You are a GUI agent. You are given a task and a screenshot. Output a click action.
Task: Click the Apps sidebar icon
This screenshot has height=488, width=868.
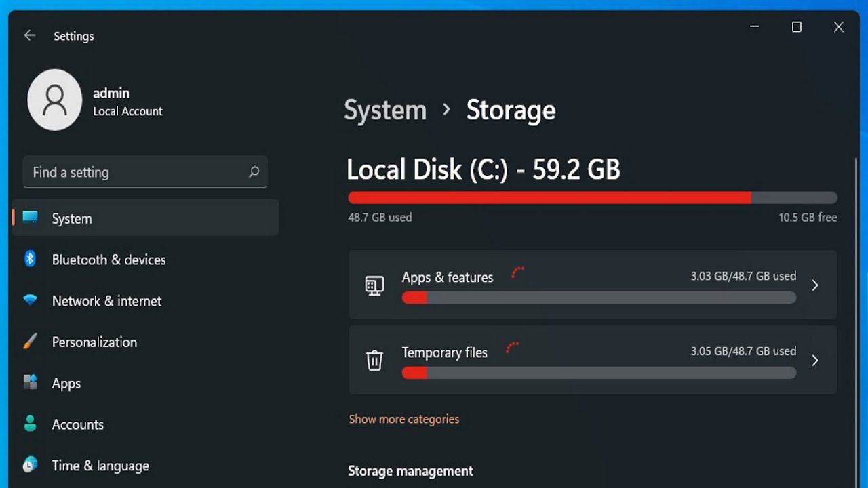point(30,382)
